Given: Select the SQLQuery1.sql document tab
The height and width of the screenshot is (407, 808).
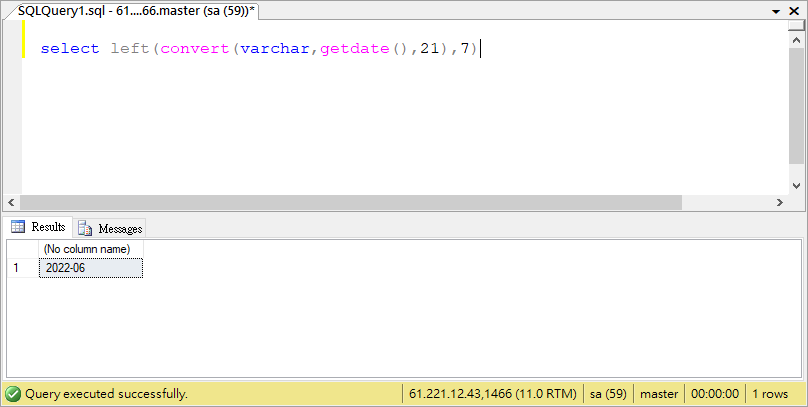Looking at the screenshot, I should 137,8.
